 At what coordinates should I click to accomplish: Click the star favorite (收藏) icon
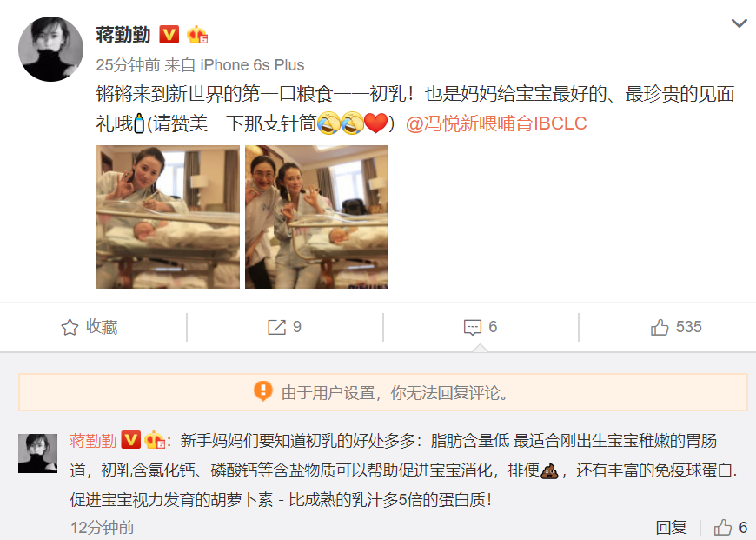70,327
